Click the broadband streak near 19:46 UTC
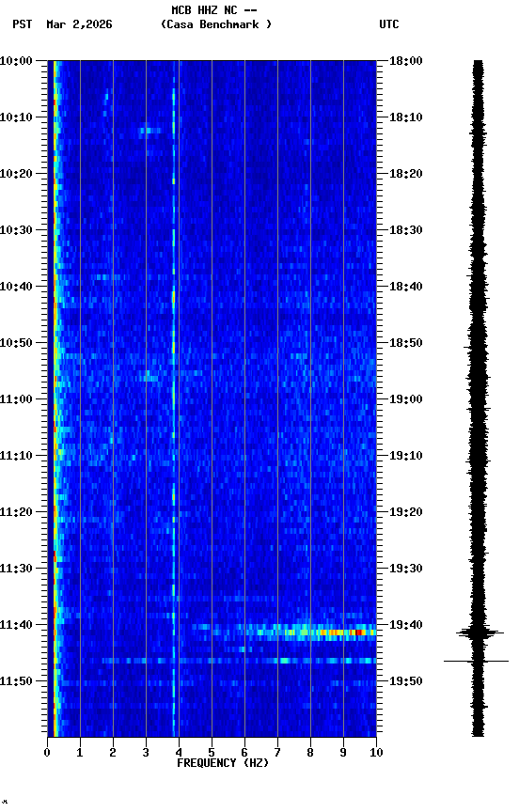The height and width of the screenshot is (812, 519). tap(239, 661)
